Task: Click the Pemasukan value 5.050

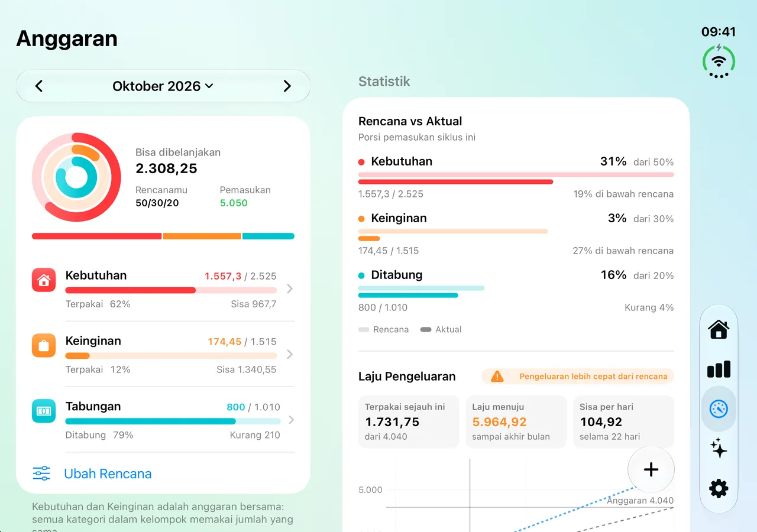Action: [234, 203]
